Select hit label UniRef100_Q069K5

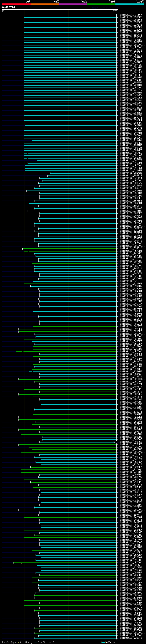[131, 63]
